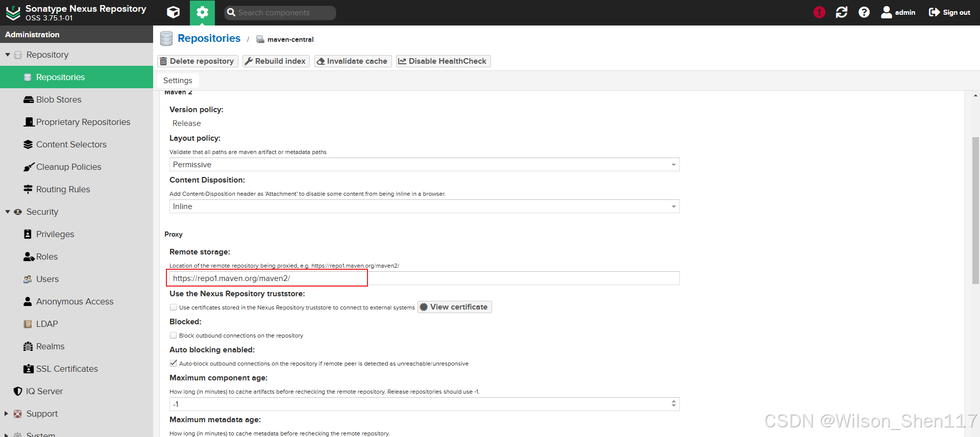Click the admin user account icon
980x437 pixels.
898,12
